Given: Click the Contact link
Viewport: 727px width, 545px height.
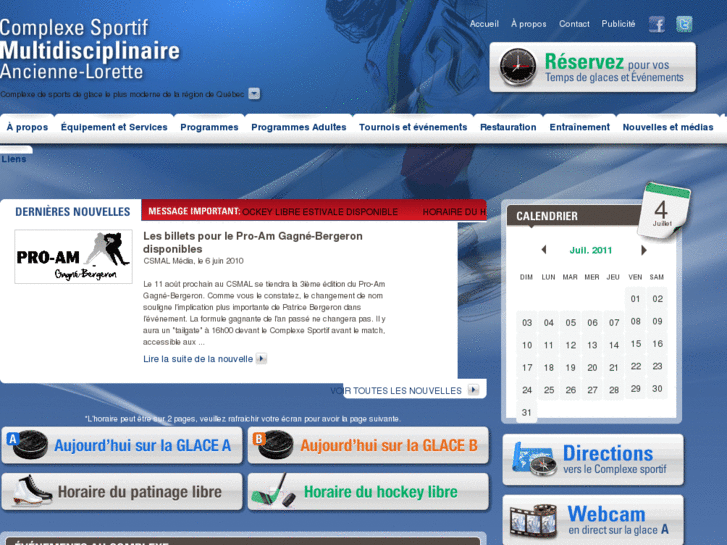Looking at the screenshot, I should (x=574, y=24).
